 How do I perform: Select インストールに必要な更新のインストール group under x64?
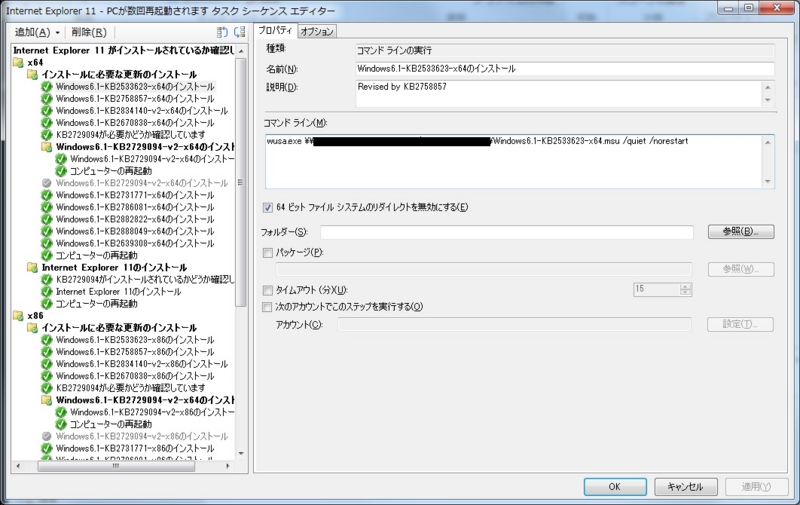[119, 74]
